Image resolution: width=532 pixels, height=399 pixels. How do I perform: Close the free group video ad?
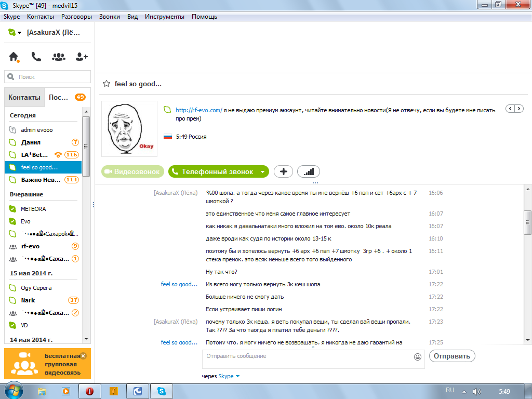coord(84,355)
